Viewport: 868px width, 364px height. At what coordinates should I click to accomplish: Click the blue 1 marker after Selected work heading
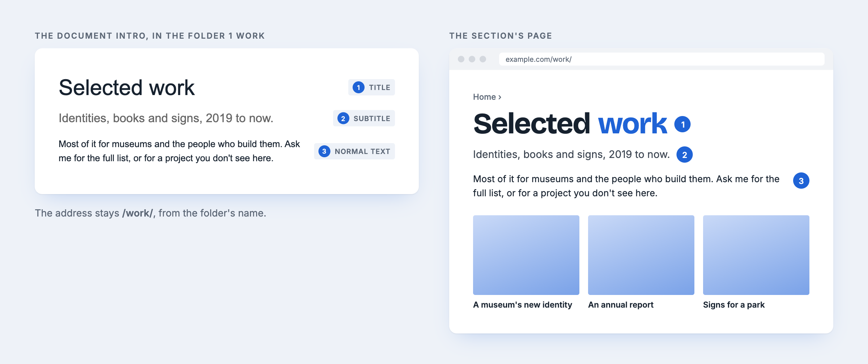click(682, 124)
